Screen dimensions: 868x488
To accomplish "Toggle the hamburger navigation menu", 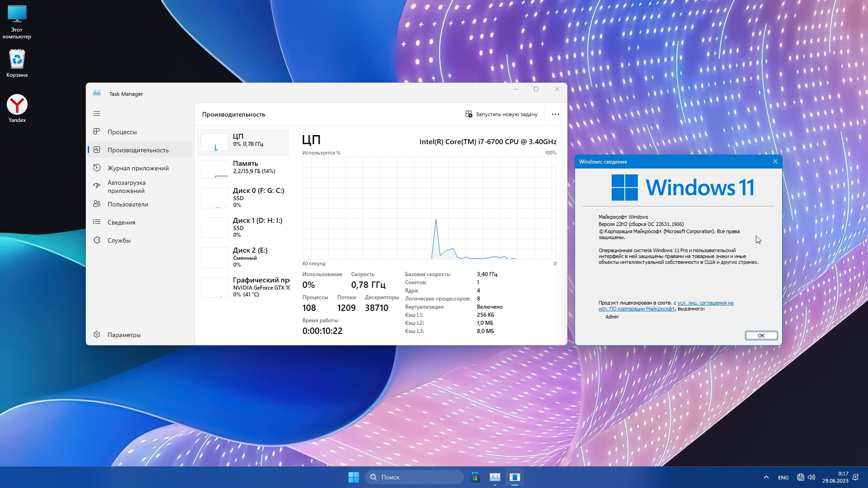I will click(x=97, y=113).
